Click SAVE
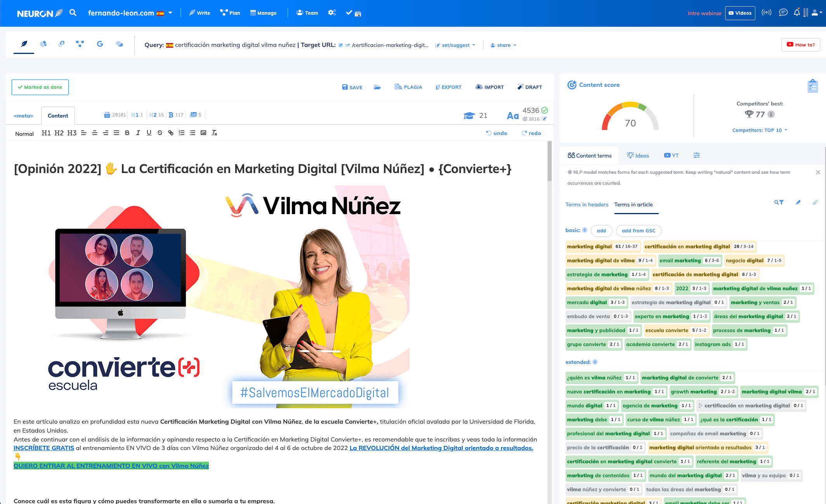 point(352,87)
